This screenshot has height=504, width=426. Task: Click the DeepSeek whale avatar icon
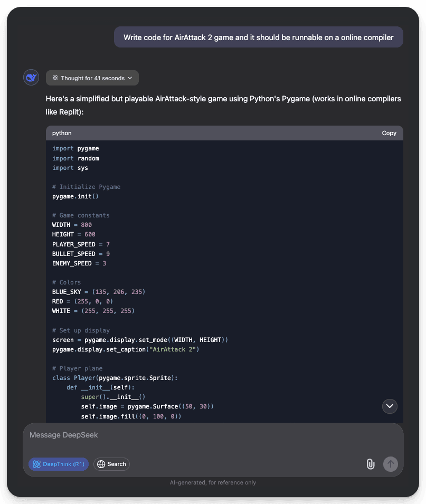tap(32, 78)
